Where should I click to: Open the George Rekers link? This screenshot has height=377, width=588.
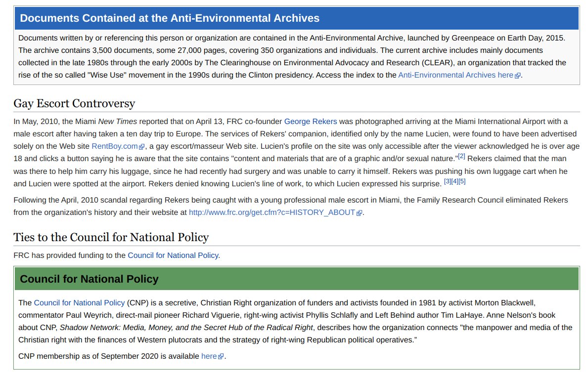click(x=311, y=122)
